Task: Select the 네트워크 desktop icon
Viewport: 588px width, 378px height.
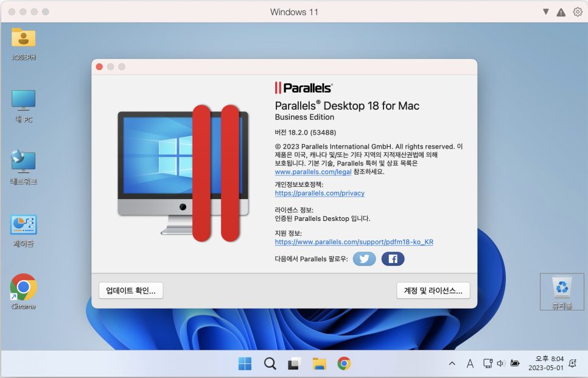Action: (23, 167)
